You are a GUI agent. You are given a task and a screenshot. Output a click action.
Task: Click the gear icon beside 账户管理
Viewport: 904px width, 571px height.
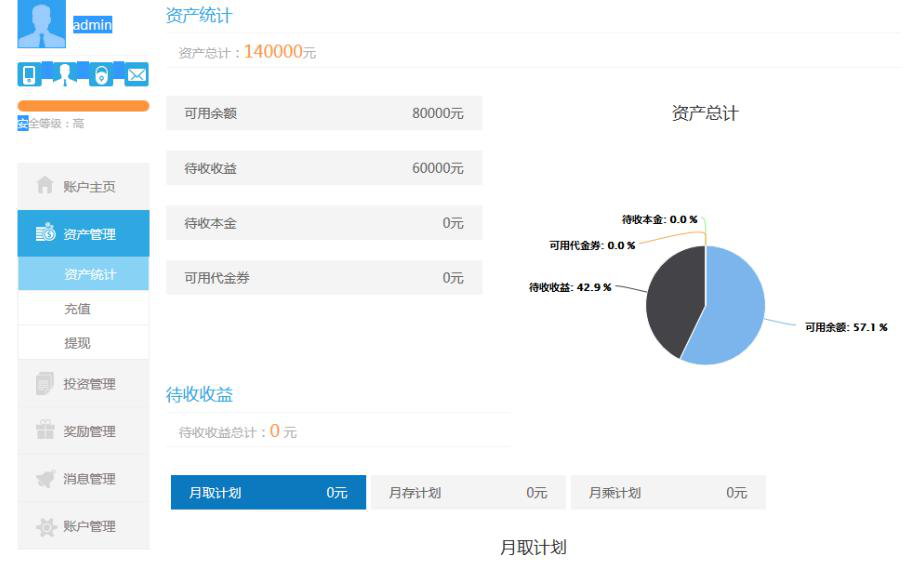(x=45, y=527)
